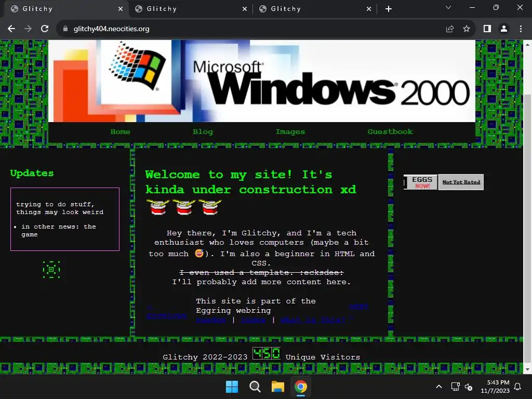Viewport: 532px width, 399px height.
Task: Switch to the first Glitchy tab
Action: click(x=66, y=9)
